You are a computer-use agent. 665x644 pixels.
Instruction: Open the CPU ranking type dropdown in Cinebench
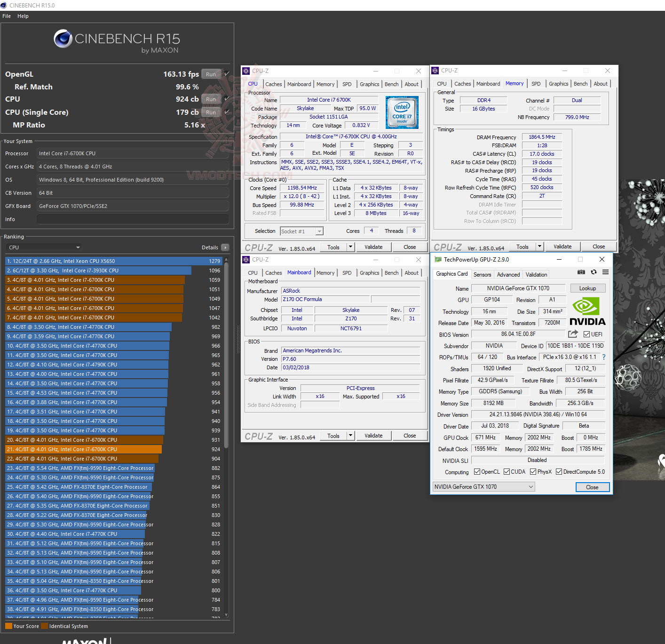click(44, 247)
